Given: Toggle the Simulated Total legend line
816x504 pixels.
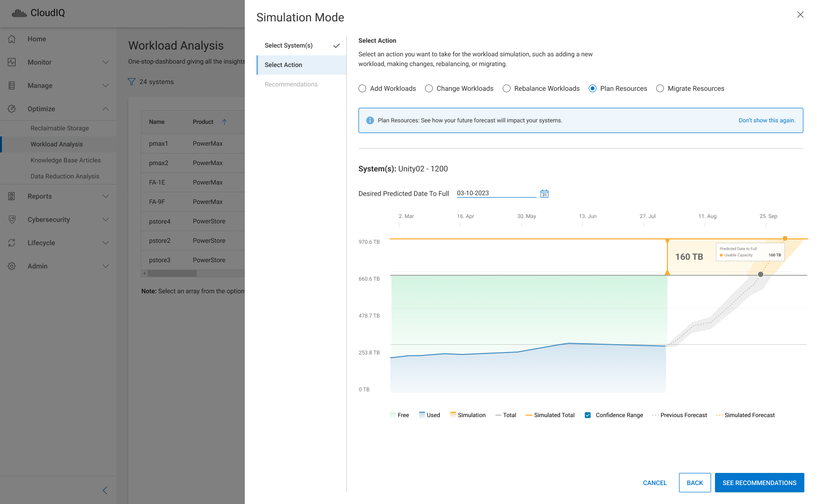Looking at the screenshot, I should point(550,415).
